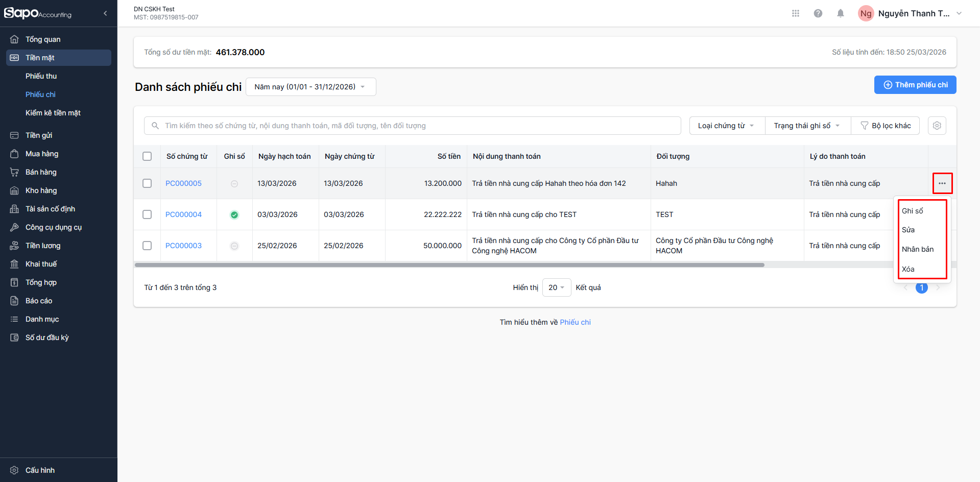This screenshot has height=482, width=980.
Task: Open the apps grid icon
Action: [795, 13]
